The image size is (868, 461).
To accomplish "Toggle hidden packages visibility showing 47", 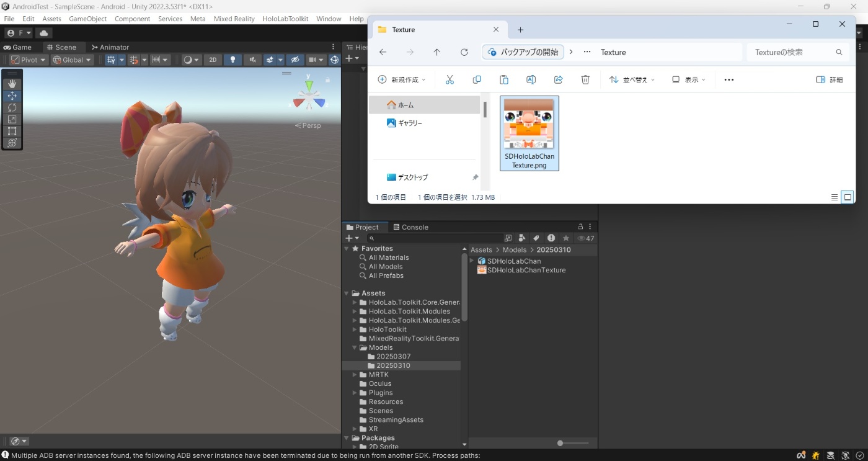I will point(586,238).
